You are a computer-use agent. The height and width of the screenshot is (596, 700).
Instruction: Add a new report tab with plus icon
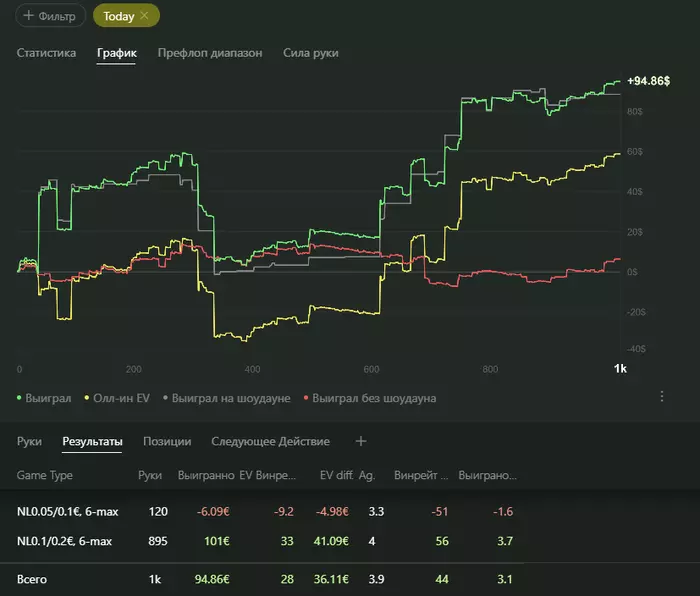361,441
